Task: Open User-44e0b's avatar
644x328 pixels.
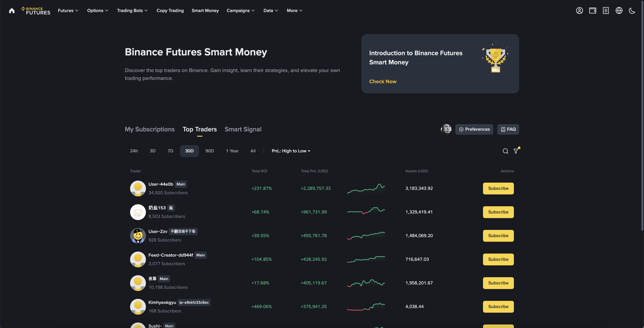Action: (x=138, y=188)
